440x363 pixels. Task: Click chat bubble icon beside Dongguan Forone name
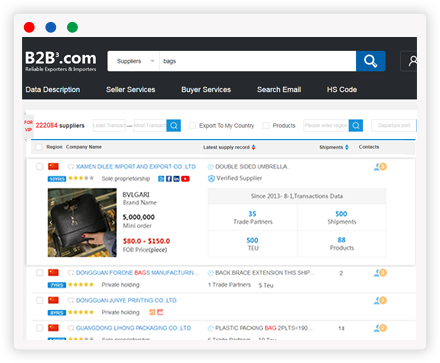pyautogui.click(x=71, y=273)
